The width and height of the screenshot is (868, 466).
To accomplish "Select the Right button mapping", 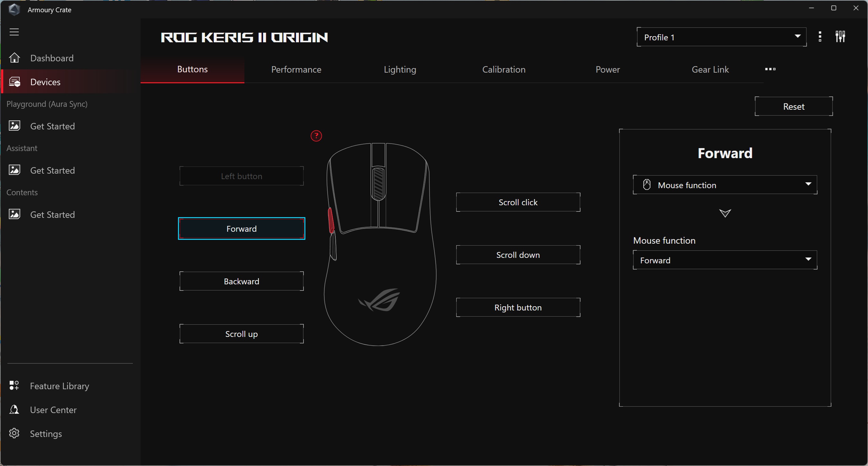I will (518, 308).
